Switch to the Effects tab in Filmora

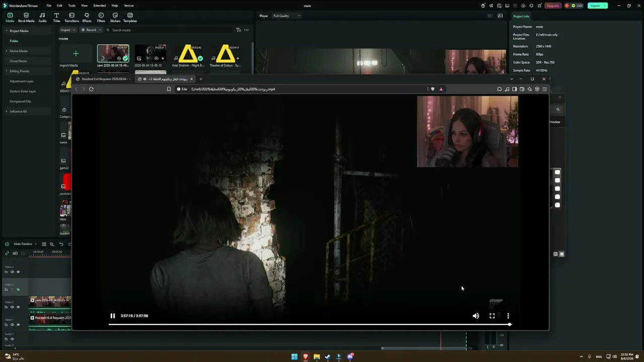click(x=87, y=18)
